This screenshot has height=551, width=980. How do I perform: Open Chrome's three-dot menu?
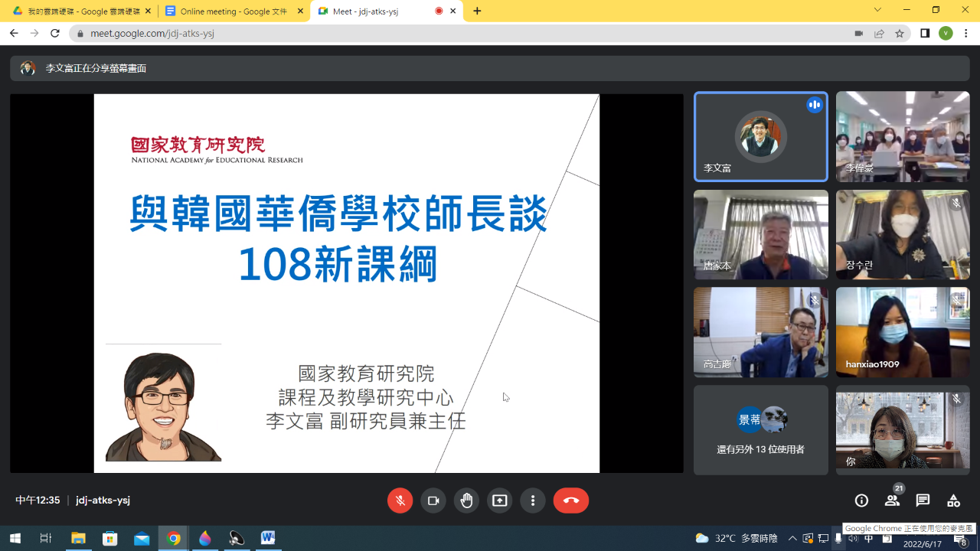[966, 34]
